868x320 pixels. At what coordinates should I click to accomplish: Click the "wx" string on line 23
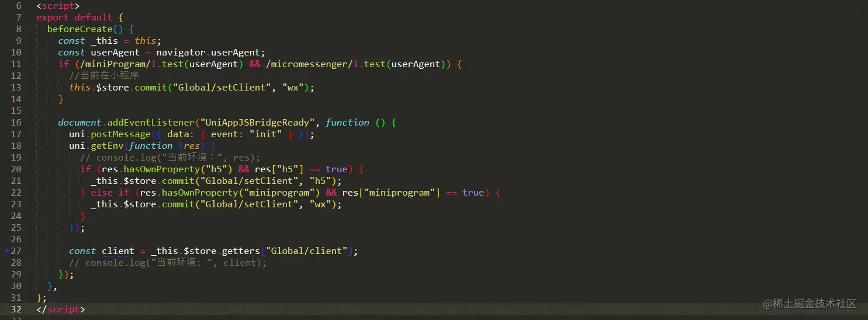pyautogui.click(x=321, y=204)
